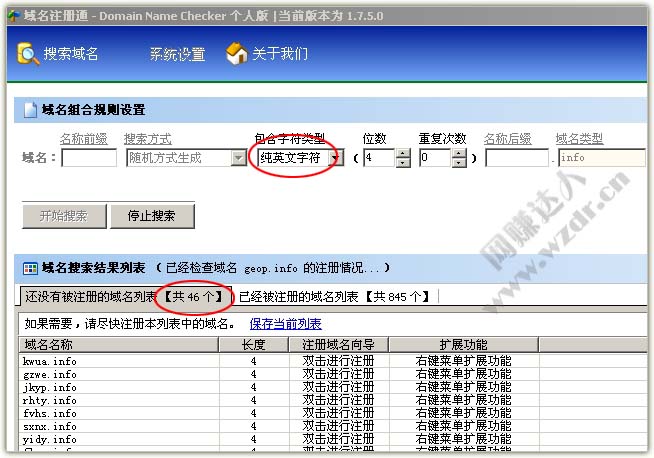Sort by the 域名名称 column header
Image resolution: width=654 pixels, height=458 pixels.
click(x=119, y=345)
